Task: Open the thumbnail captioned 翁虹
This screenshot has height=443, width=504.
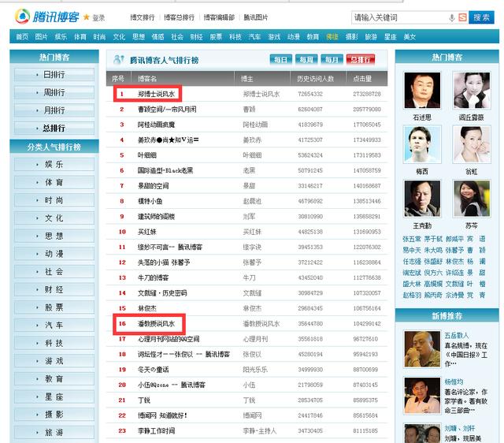Action: (x=472, y=144)
